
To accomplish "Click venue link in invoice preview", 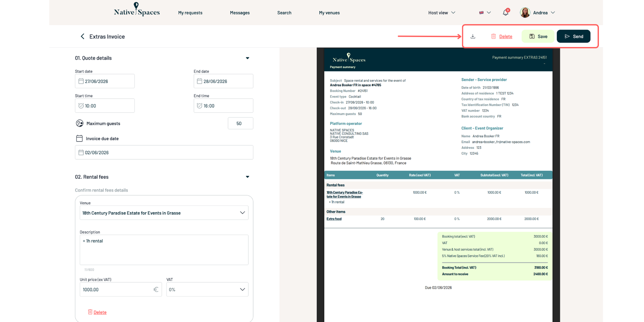I will [x=345, y=194].
